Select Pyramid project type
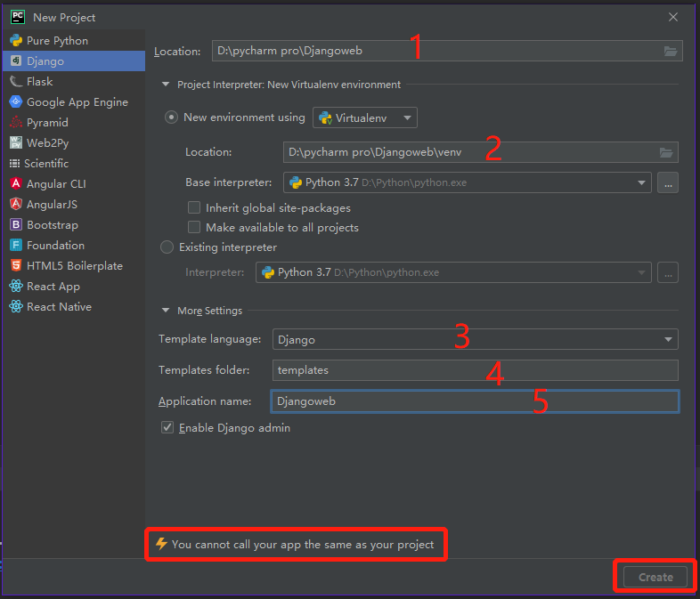The width and height of the screenshot is (700, 599). click(74, 123)
